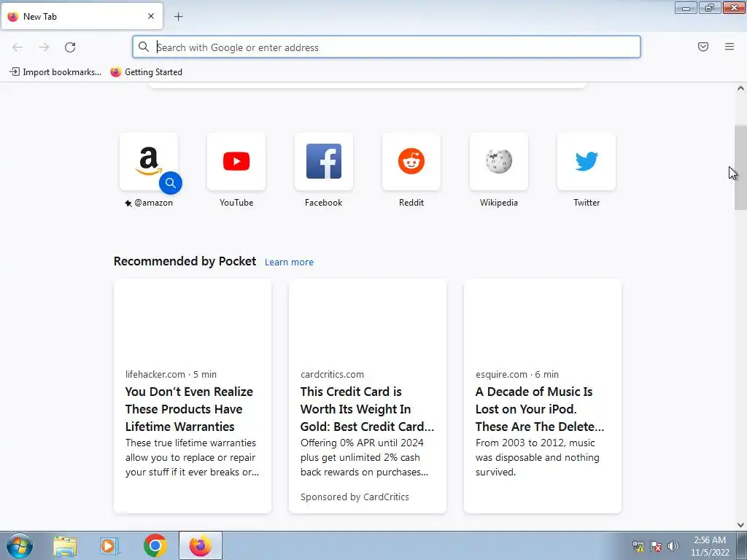Open a new tab with plus button
The width and height of the screenshot is (747, 560).
pos(178,17)
